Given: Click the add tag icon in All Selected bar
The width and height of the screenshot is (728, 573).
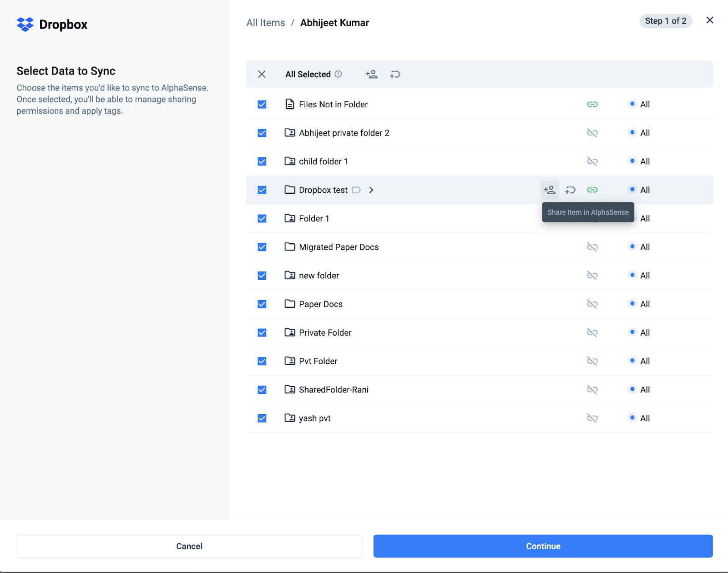Looking at the screenshot, I should click(x=395, y=74).
